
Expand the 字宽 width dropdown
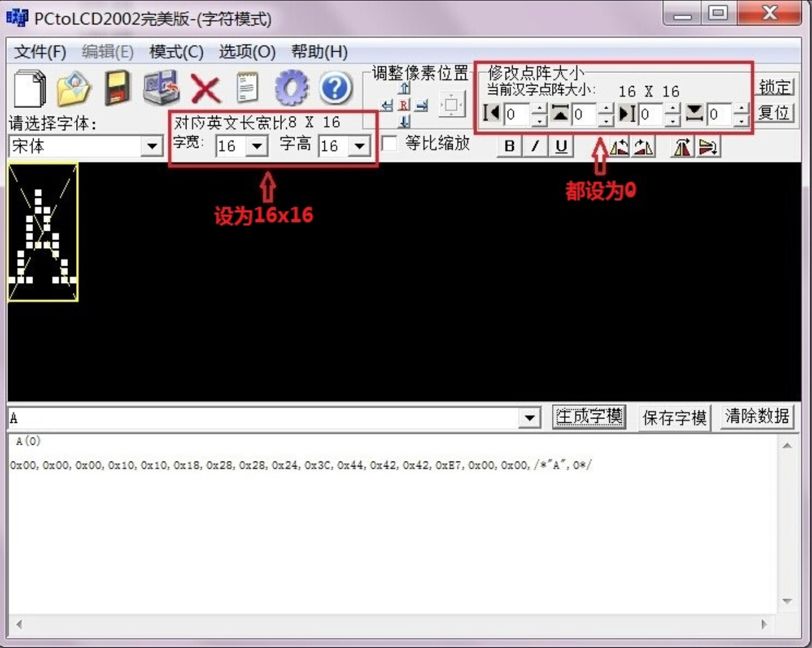pyautogui.click(x=256, y=147)
